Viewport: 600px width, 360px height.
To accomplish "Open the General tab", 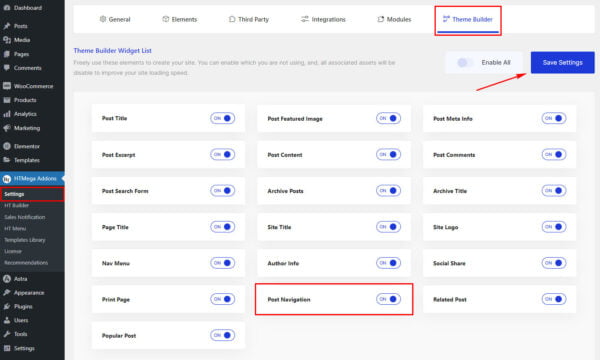I will point(115,19).
